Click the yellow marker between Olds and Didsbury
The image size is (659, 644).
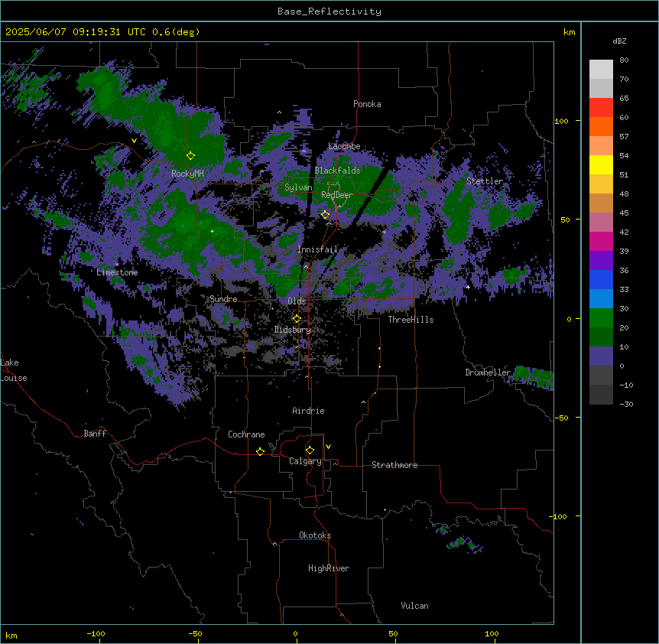pyautogui.click(x=297, y=318)
